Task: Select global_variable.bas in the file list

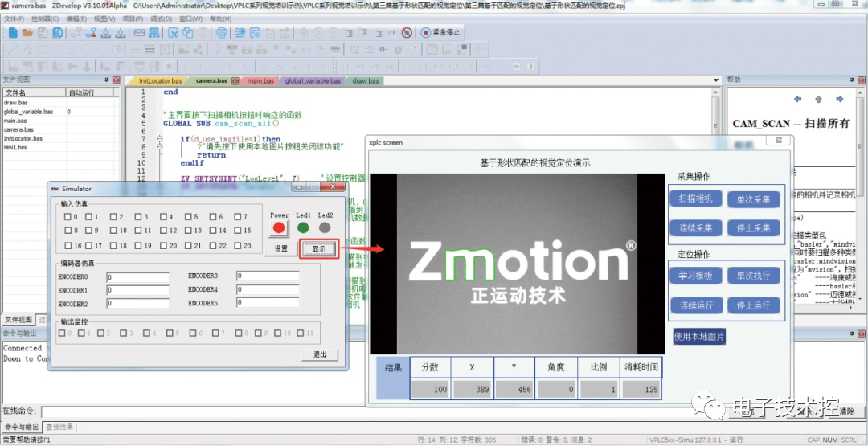Action: [x=28, y=112]
